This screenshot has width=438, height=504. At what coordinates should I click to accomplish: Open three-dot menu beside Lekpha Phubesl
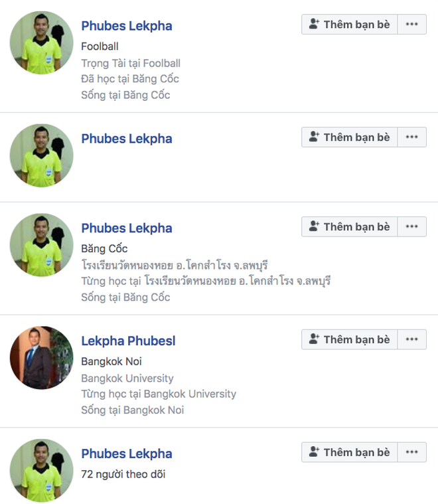(412, 339)
